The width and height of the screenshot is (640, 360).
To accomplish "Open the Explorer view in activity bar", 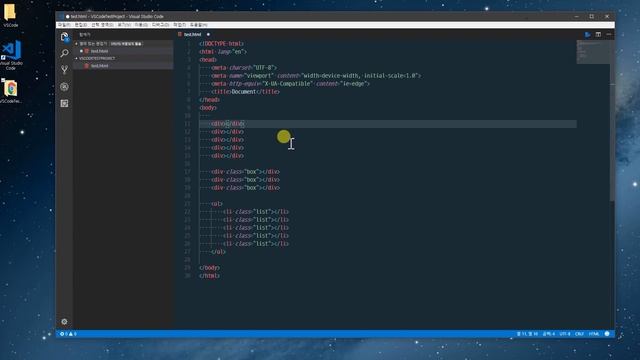I will pos(64,37).
